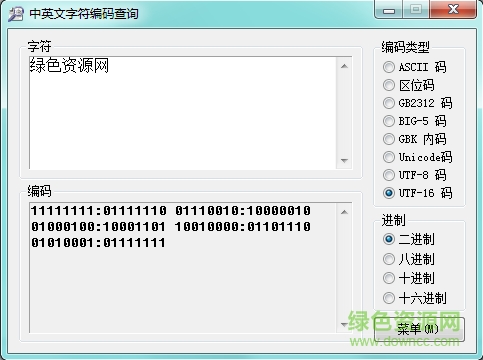Click the binary value 01110010:10000010
Screen dimensions: 483x360
point(243,211)
